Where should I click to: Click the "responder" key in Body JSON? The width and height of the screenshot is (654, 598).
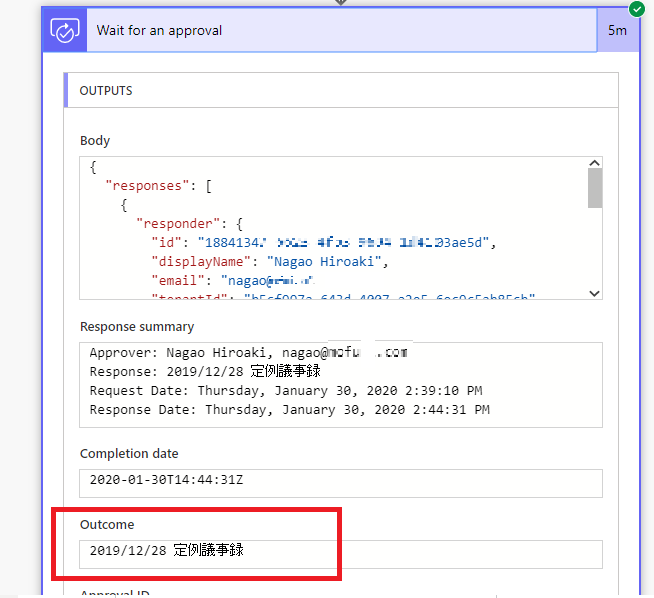click(x=178, y=224)
